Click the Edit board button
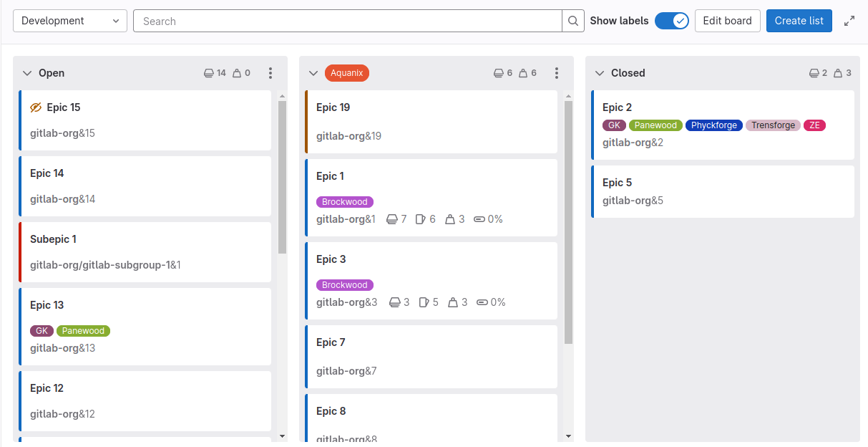This screenshot has height=447, width=868. click(x=727, y=21)
